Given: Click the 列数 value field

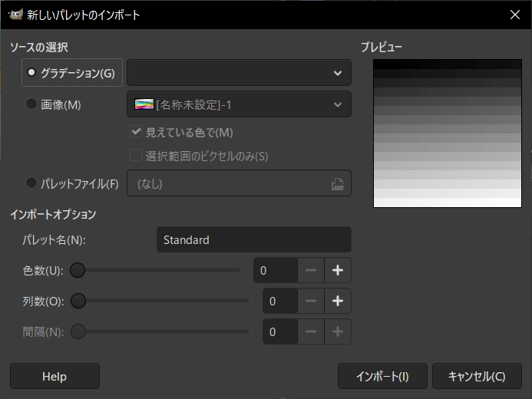Looking at the screenshot, I should 280,301.
